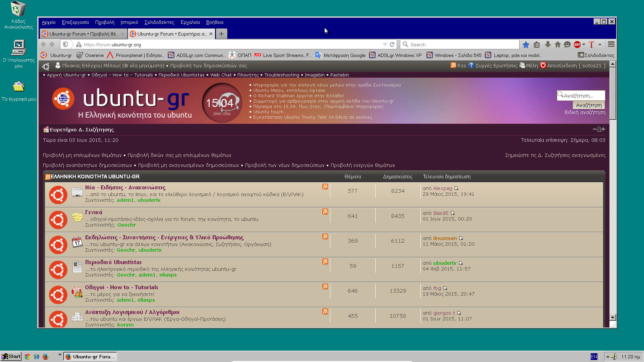The height and width of the screenshot is (362, 644).
Task: Open the Προβολή menu
Action: pyautogui.click(x=105, y=22)
